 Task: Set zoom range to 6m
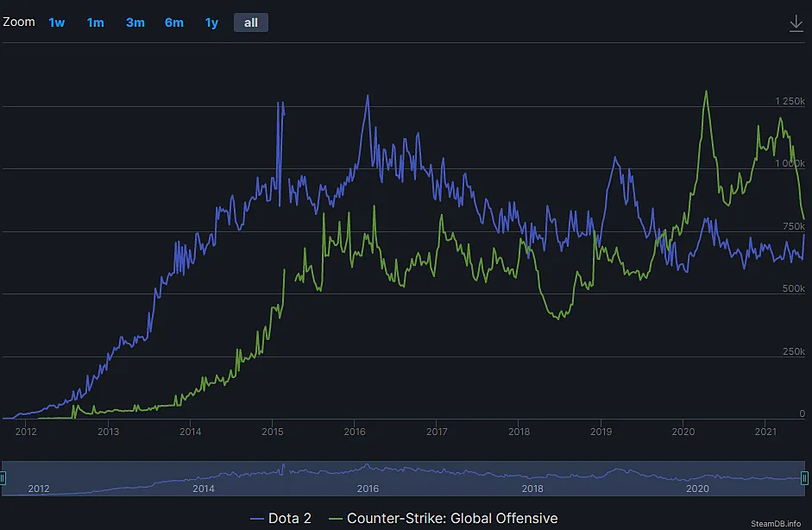[x=174, y=22]
